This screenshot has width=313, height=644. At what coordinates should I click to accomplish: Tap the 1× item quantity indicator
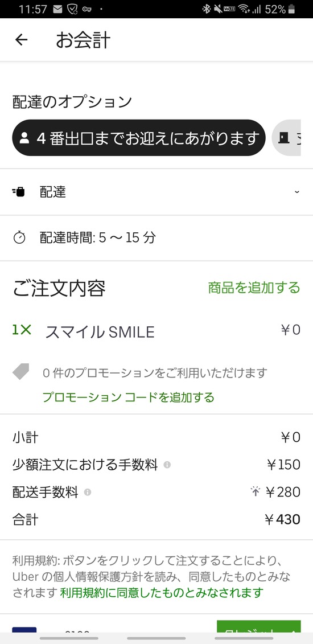coord(22,330)
